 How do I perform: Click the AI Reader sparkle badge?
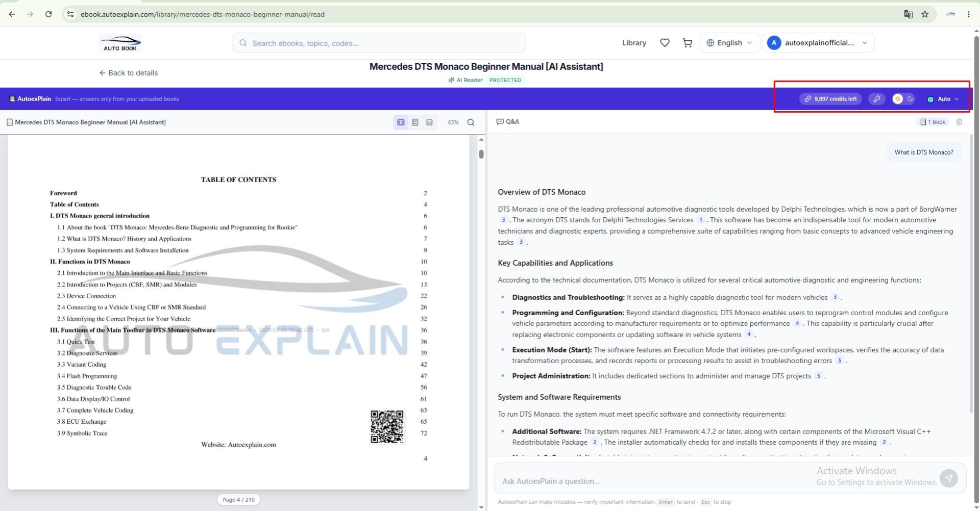465,80
